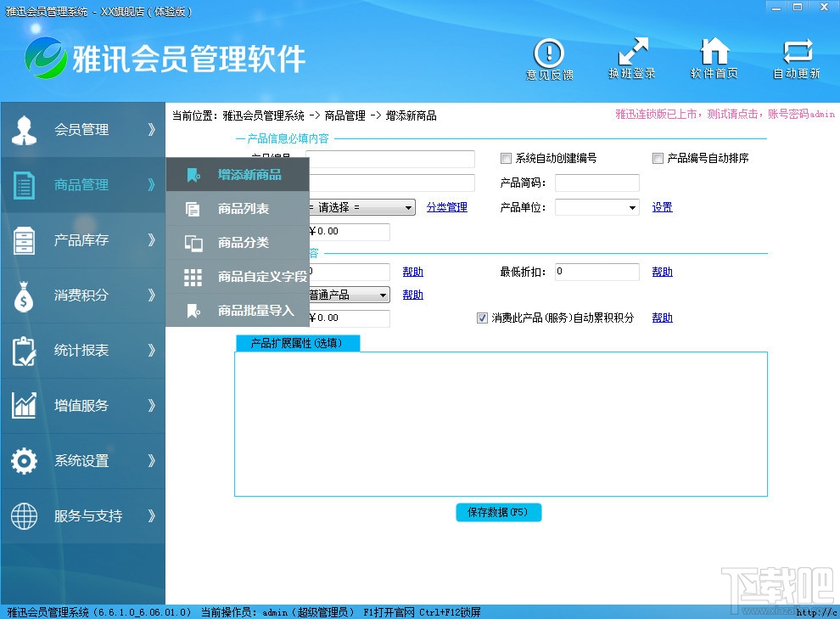Screen dimensions: 840x619
Task: Open the 分类管理 link
Action: tap(446, 206)
